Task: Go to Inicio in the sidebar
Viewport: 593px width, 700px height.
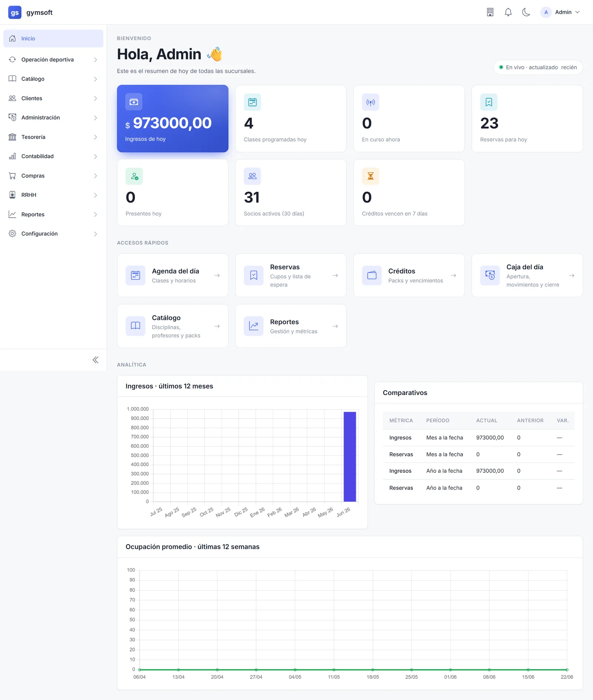Action: pos(53,39)
